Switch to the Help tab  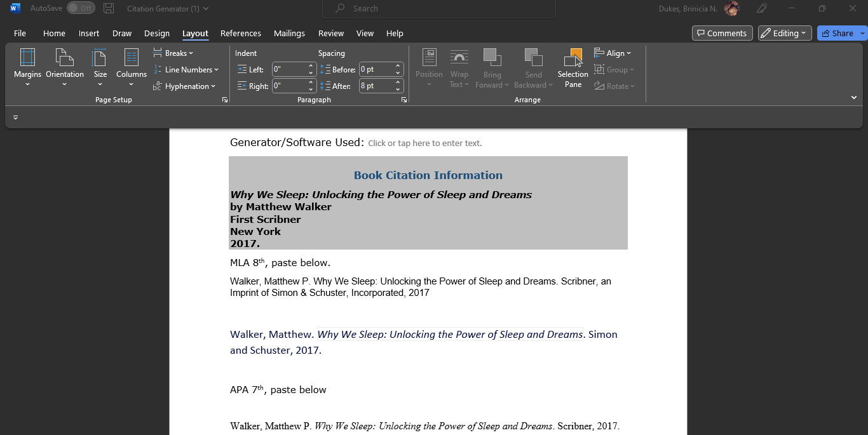click(395, 33)
